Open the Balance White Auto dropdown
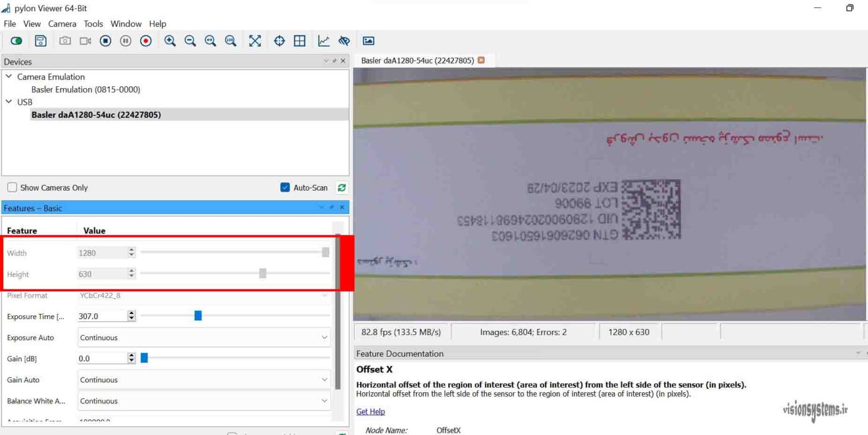The image size is (868, 435). pos(204,401)
